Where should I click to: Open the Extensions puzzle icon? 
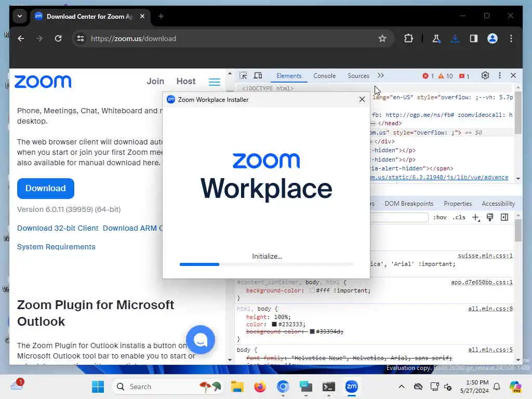(x=408, y=38)
